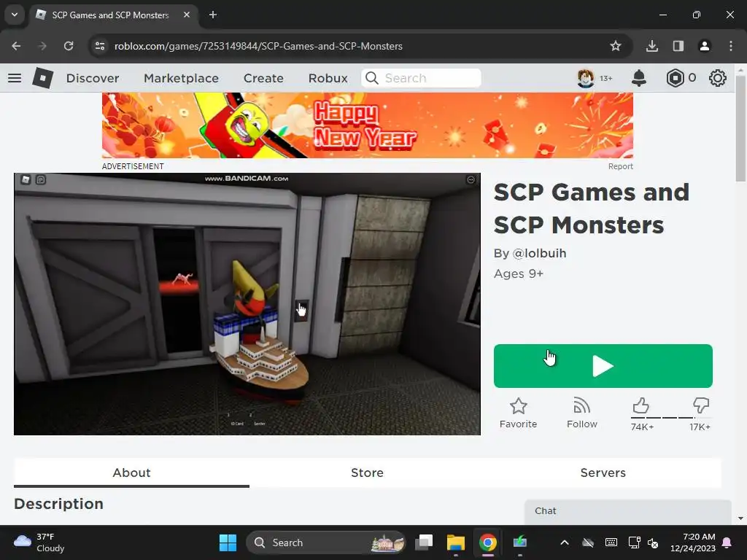Open File Explorer from the taskbar
The height and width of the screenshot is (560, 747).
(455, 542)
